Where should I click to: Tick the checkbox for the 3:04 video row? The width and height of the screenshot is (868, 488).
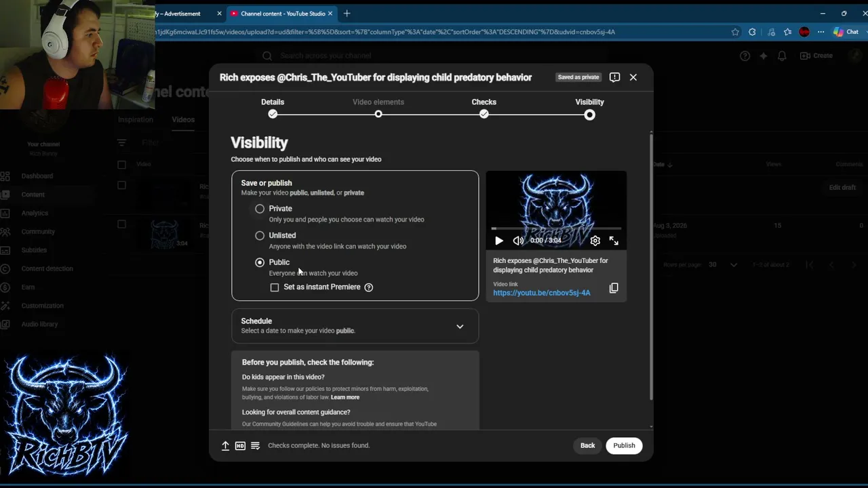[121, 224]
